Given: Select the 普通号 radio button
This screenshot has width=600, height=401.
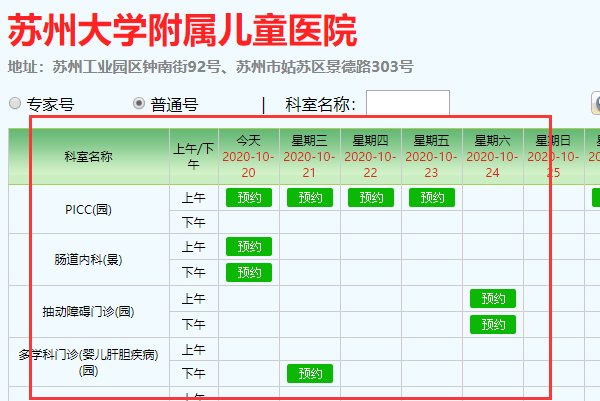Looking at the screenshot, I should [139, 103].
